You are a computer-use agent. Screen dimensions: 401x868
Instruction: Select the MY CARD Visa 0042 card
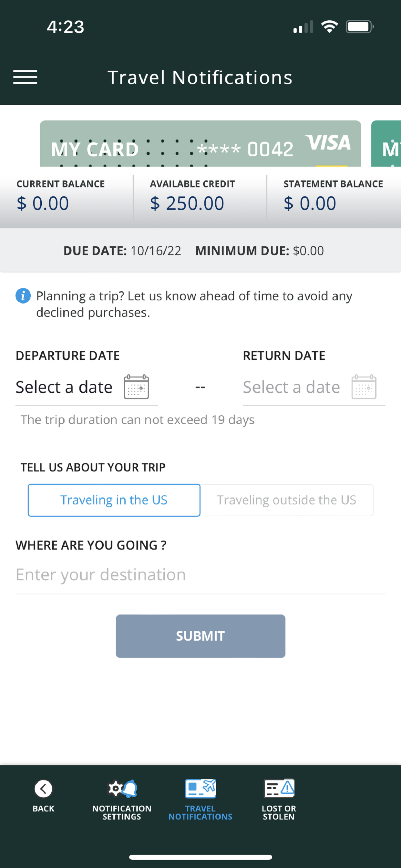(200, 144)
